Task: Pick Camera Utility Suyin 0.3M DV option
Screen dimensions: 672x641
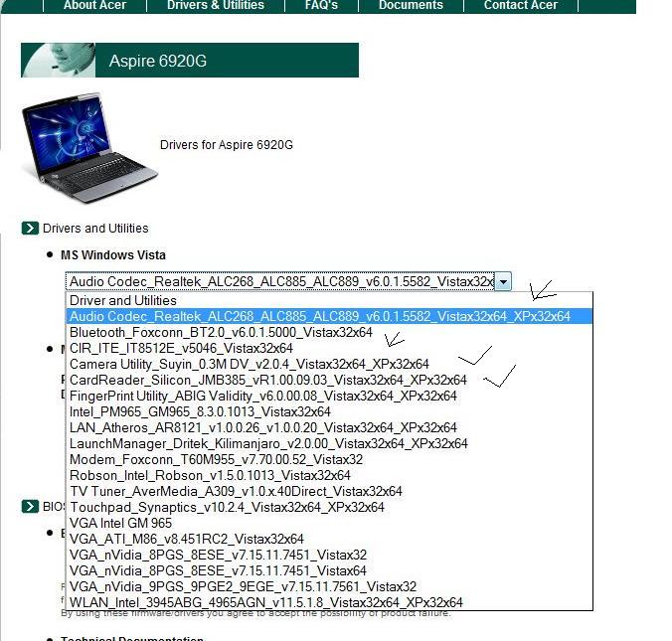Action: click(x=329, y=364)
